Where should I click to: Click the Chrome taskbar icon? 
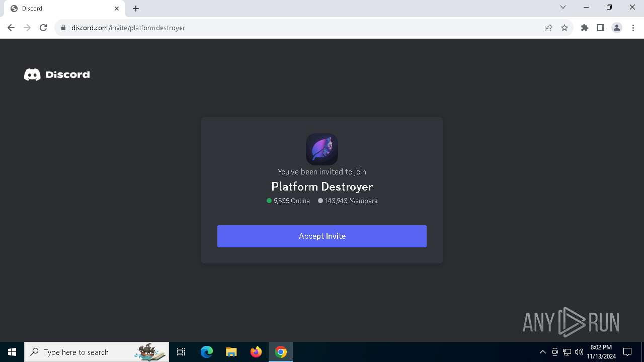pyautogui.click(x=281, y=352)
